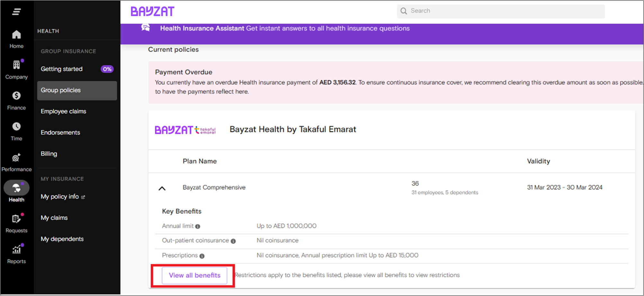Open Endorsements menu item

(x=60, y=133)
